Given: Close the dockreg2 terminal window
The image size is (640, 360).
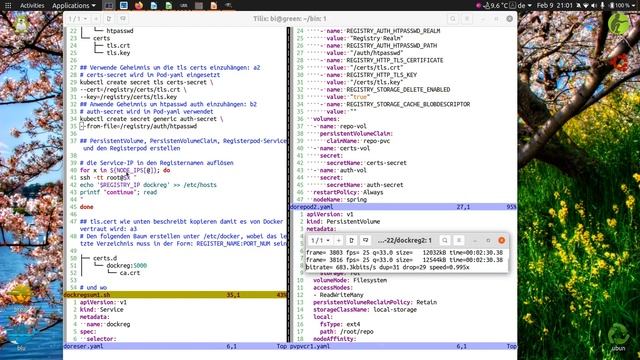Looking at the screenshot, I should pyautogui.click(x=502, y=240).
